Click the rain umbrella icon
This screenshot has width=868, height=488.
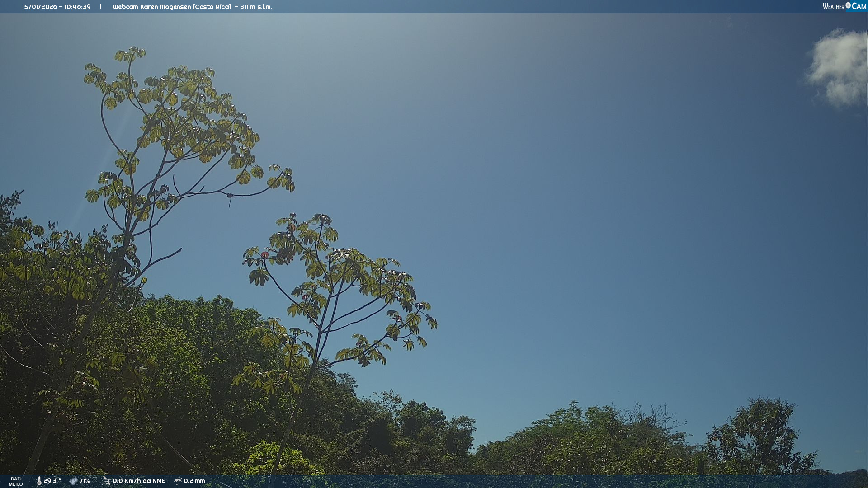coord(178,481)
